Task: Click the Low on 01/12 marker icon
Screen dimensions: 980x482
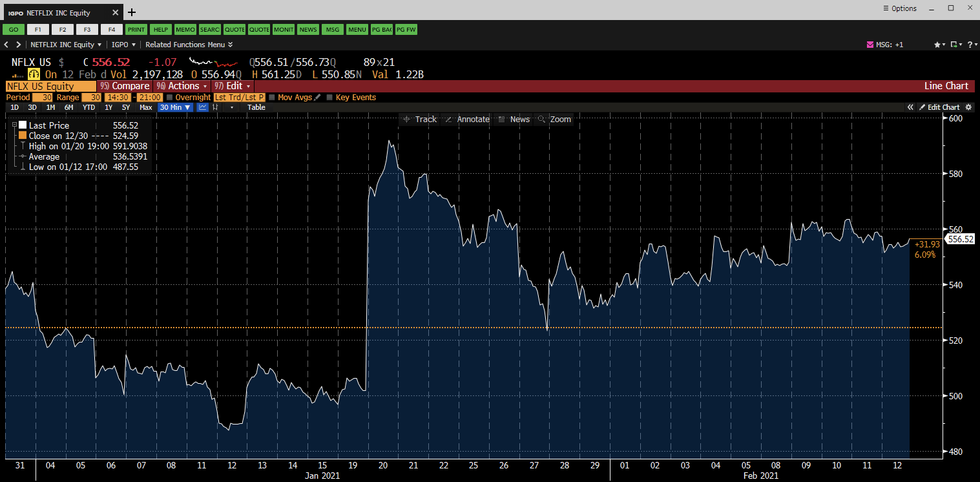Action: pyautogui.click(x=23, y=167)
